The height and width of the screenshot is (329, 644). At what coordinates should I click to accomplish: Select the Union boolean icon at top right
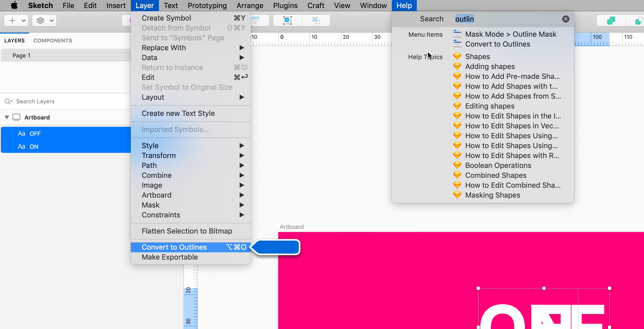coord(611,20)
